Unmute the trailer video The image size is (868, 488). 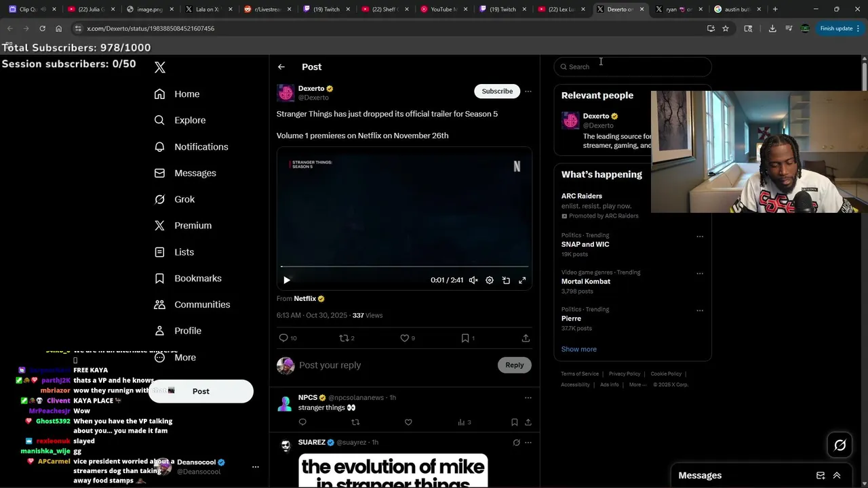click(x=473, y=280)
